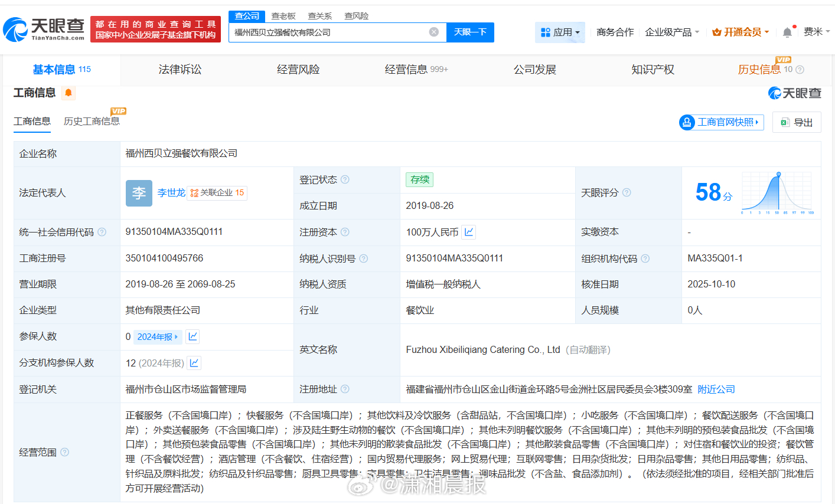Click help icon next to 天眼评分
This screenshot has height=504, width=835.
click(627, 192)
